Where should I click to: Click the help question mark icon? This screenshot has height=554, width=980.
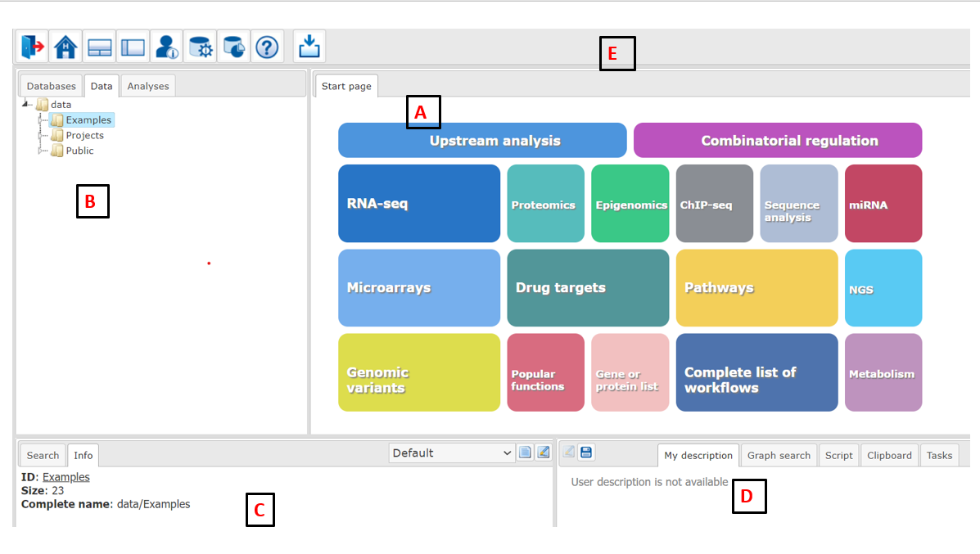tap(268, 46)
